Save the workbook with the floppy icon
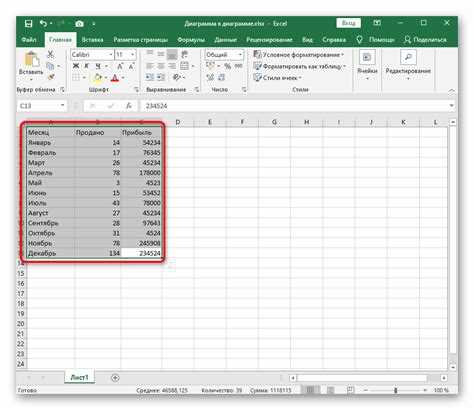 (x=29, y=23)
